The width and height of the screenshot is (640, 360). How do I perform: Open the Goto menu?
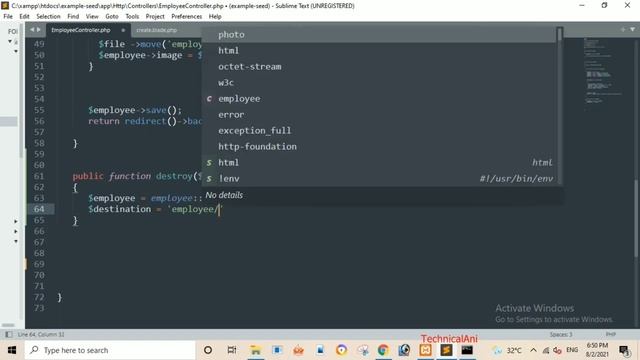[111, 16]
